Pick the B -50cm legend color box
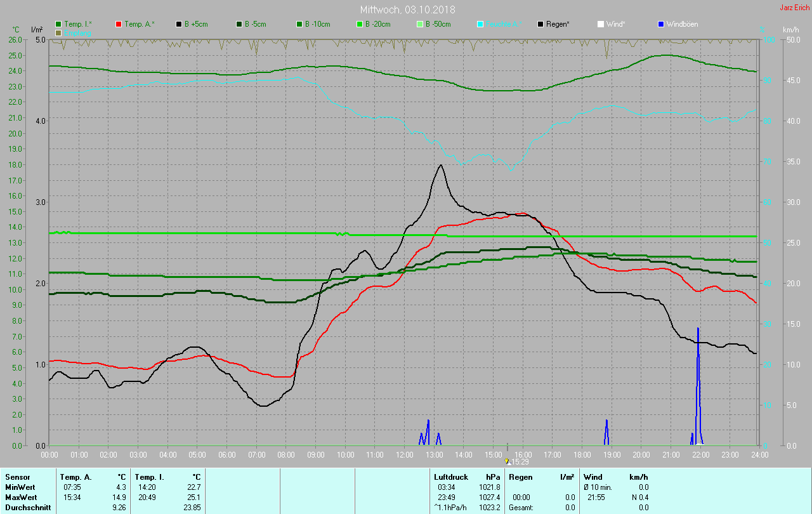The width and height of the screenshot is (812, 514). (x=419, y=24)
